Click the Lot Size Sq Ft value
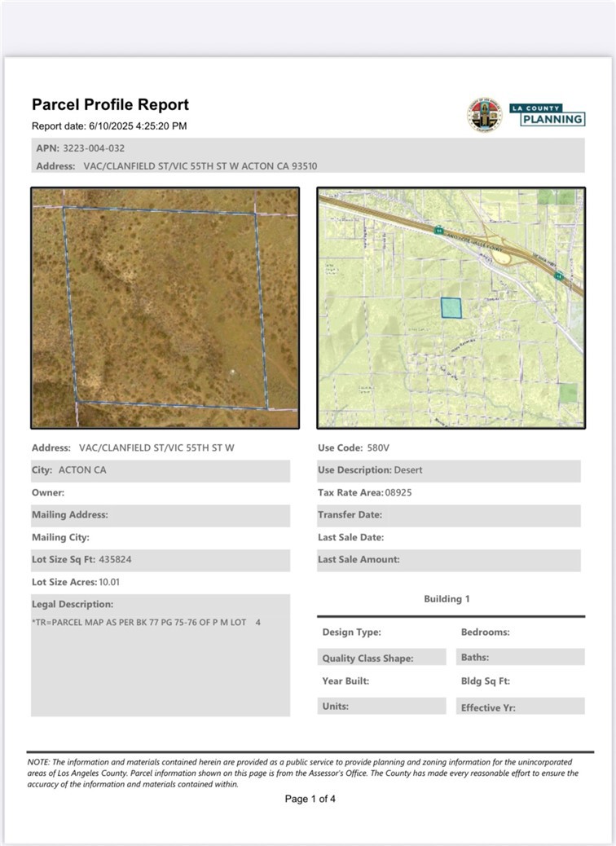The height and width of the screenshot is (846, 616). tap(116, 560)
